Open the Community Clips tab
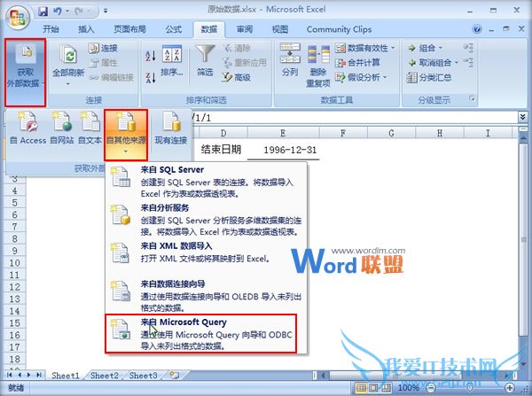 tap(339, 29)
